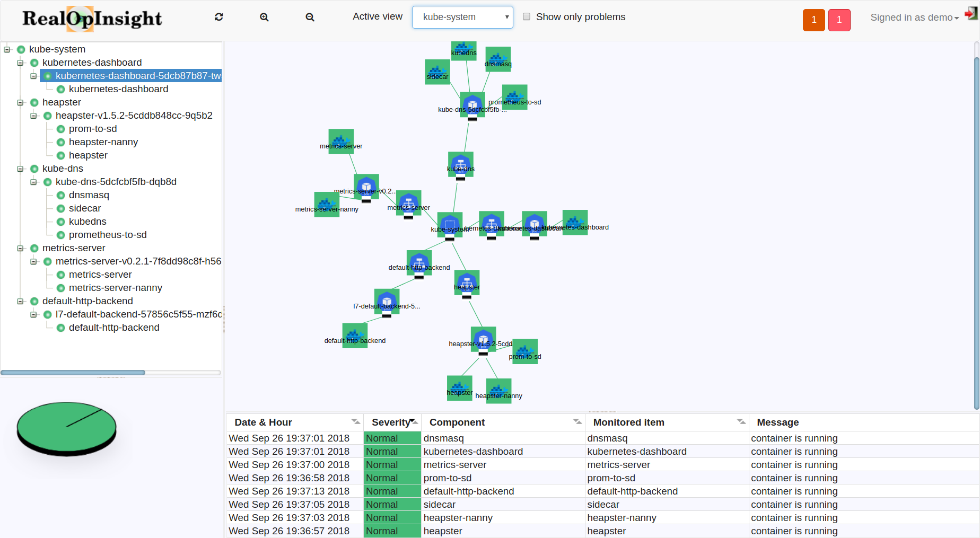
Task: Select the prometheus-to-sd node in the map
Action: tap(514, 97)
